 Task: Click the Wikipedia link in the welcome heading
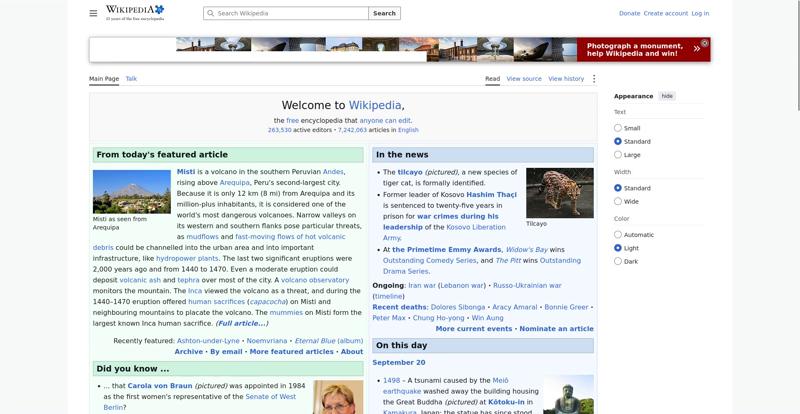tap(375, 105)
